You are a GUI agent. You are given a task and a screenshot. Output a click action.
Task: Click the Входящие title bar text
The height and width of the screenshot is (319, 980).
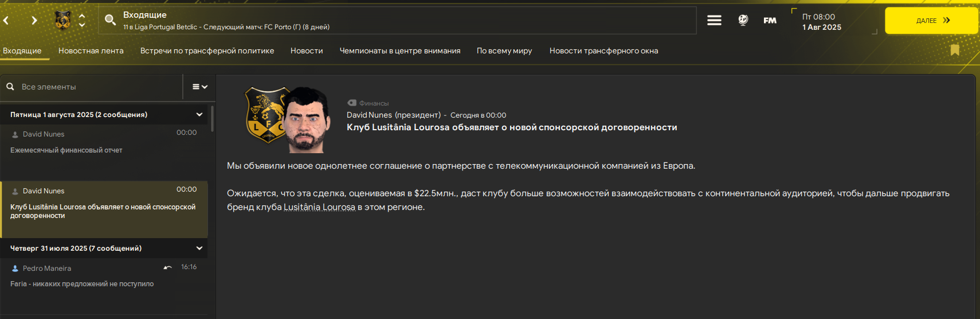point(145,15)
